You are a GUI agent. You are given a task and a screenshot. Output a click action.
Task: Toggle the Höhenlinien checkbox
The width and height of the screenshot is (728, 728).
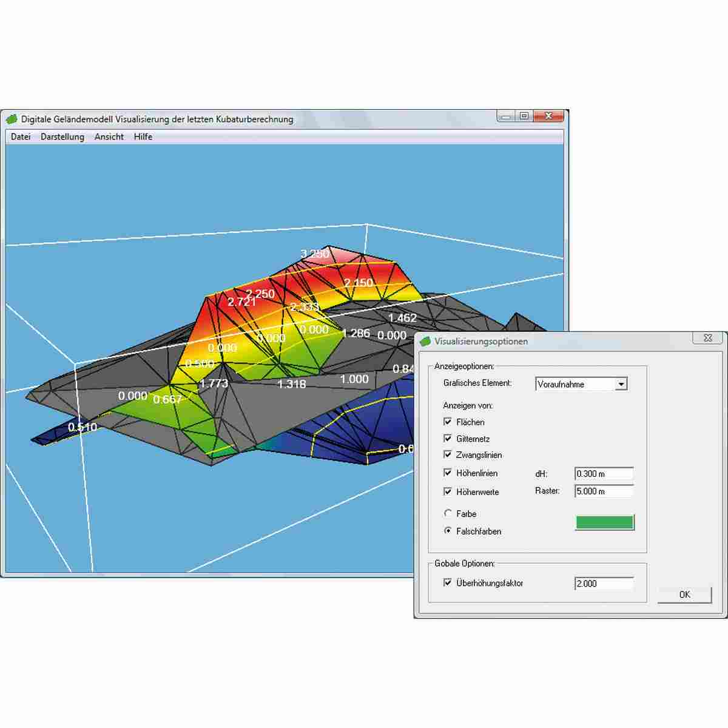pyautogui.click(x=448, y=473)
